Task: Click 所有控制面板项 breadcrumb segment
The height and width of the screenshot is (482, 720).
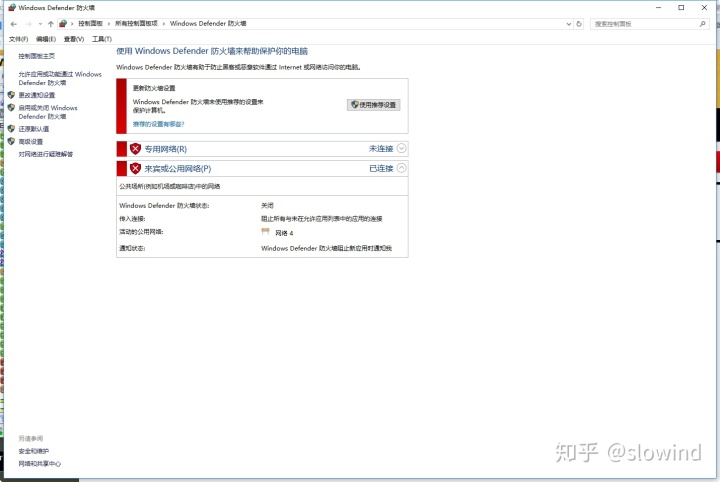Action: (136, 23)
